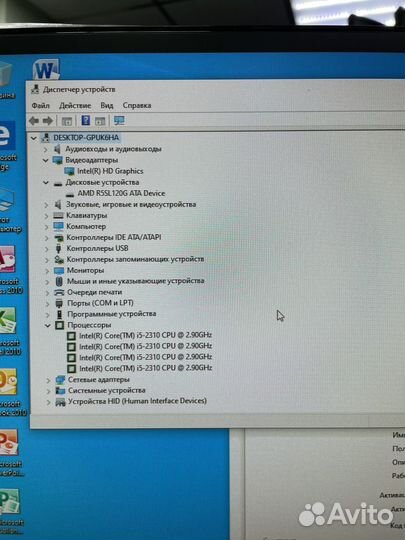Select Intel(R) HD Graphics device
405x540 pixels.
110,171
